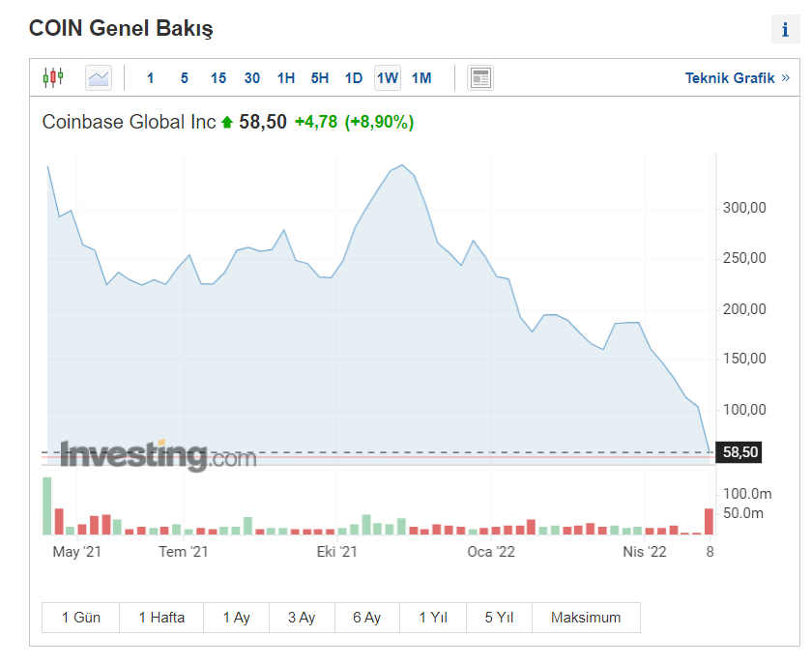Select the 1-minute interval
812x664 pixels.
[150, 78]
